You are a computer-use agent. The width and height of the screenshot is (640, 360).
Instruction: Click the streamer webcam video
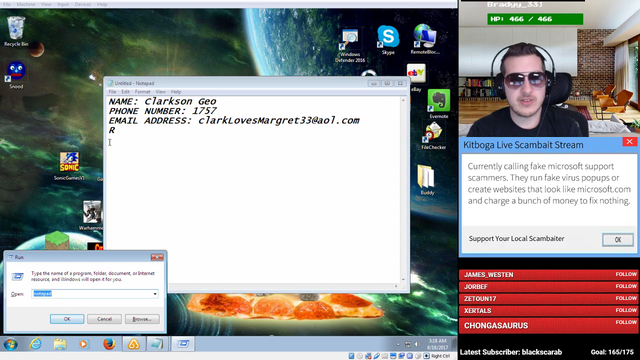[x=549, y=69]
